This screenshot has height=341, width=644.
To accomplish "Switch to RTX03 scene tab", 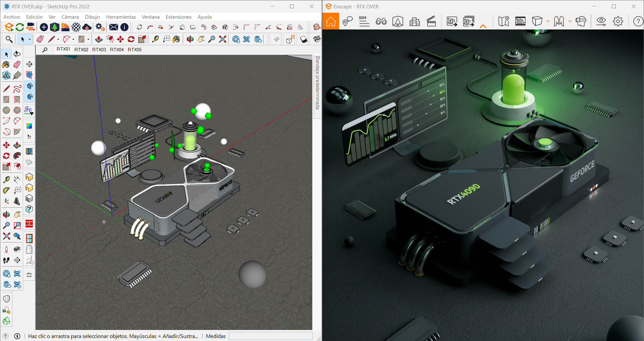I will click(99, 50).
